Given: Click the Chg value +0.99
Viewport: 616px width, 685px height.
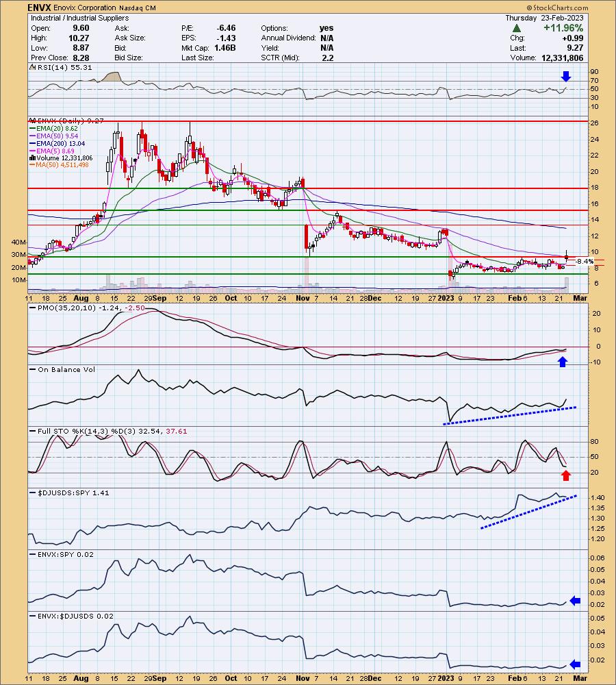Looking at the screenshot, I should pyautogui.click(x=573, y=38).
